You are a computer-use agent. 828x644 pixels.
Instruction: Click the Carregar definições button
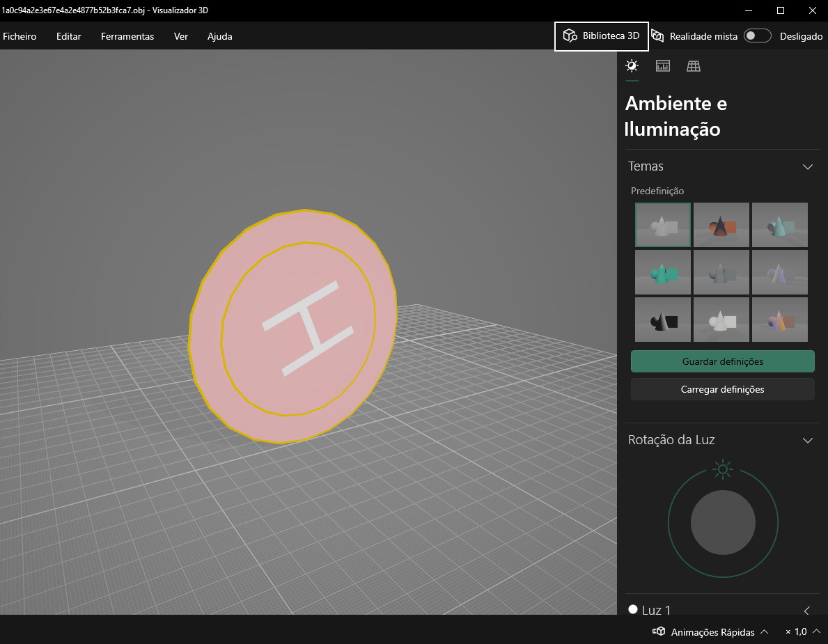[x=722, y=389]
